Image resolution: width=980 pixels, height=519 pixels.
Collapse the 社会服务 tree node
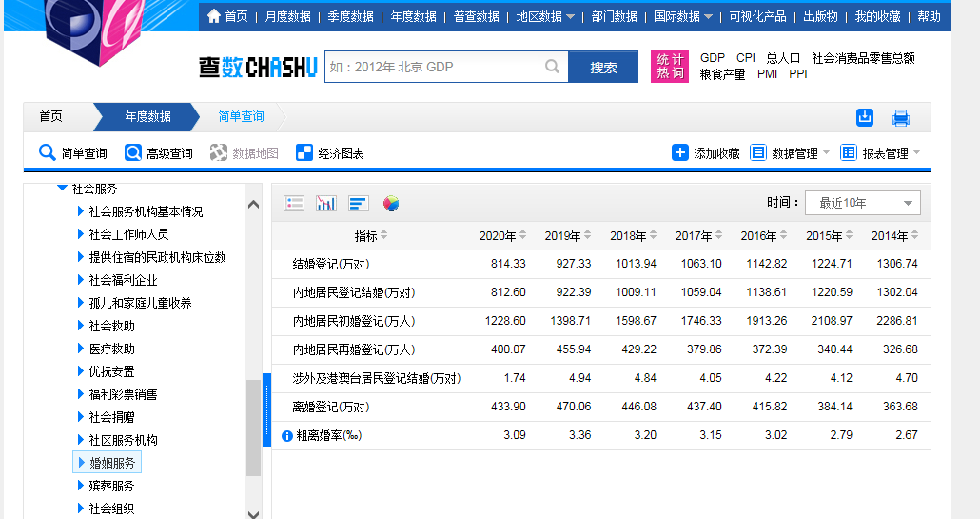[63, 189]
